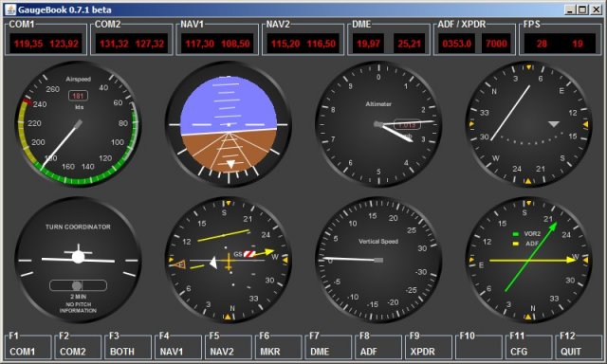Image resolution: width=607 pixels, height=364 pixels.
Task: Click NAV2 standby frequency 116,50
Action: pyautogui.click(x=322, y=44)
